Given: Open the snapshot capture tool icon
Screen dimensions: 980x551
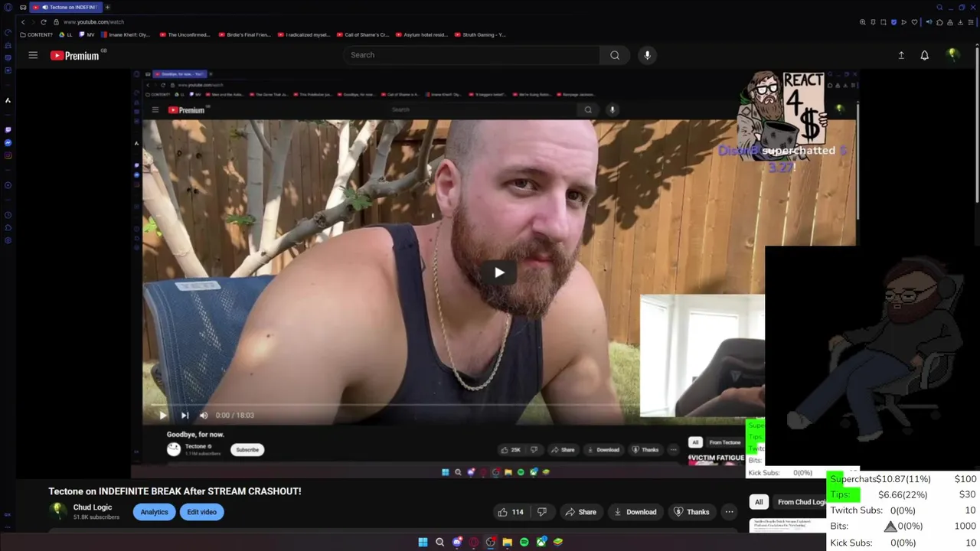Looking at the screenshot, I should pyautogui.click(x=884, y=22).
